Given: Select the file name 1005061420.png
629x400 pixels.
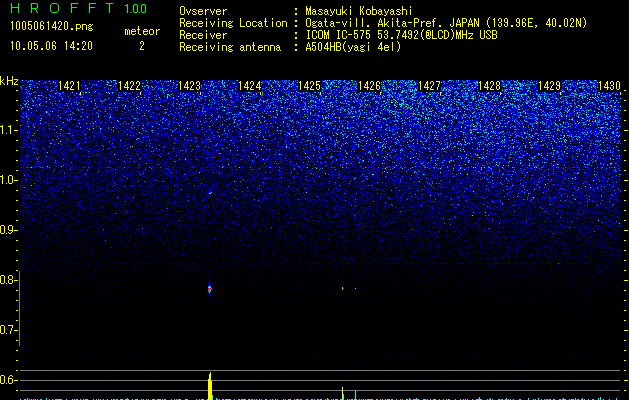Looking at the screenshot, I should (52, 26).
